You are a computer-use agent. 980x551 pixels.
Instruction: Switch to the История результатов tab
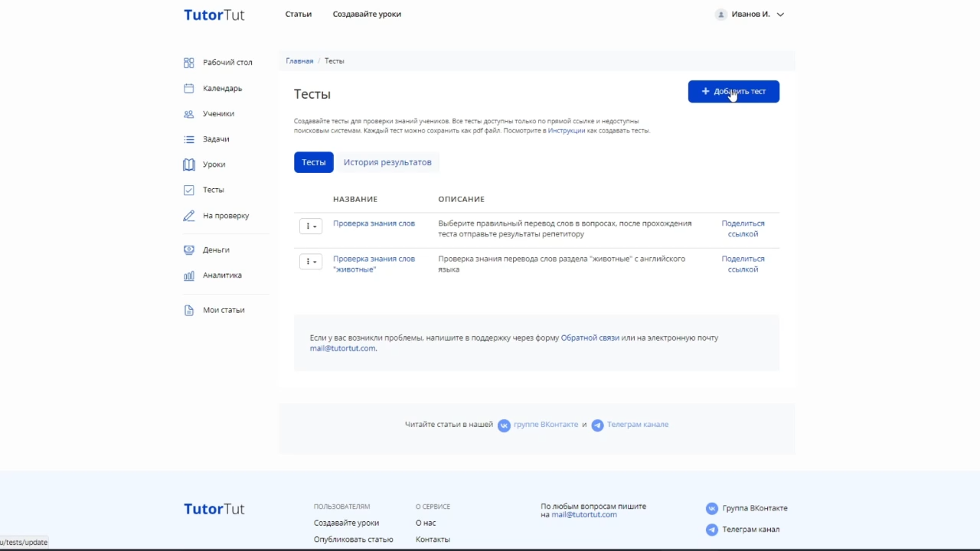(387, 162)
